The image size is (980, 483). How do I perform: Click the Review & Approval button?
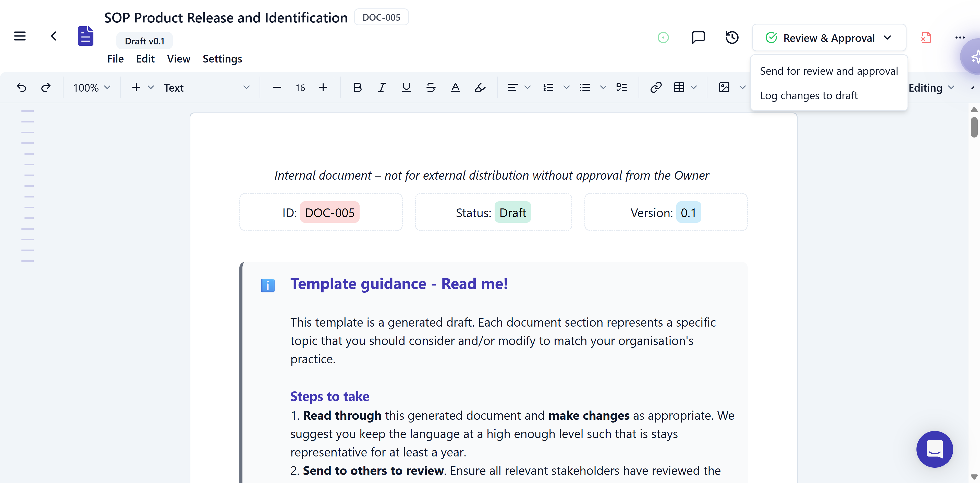coord(829,38)
